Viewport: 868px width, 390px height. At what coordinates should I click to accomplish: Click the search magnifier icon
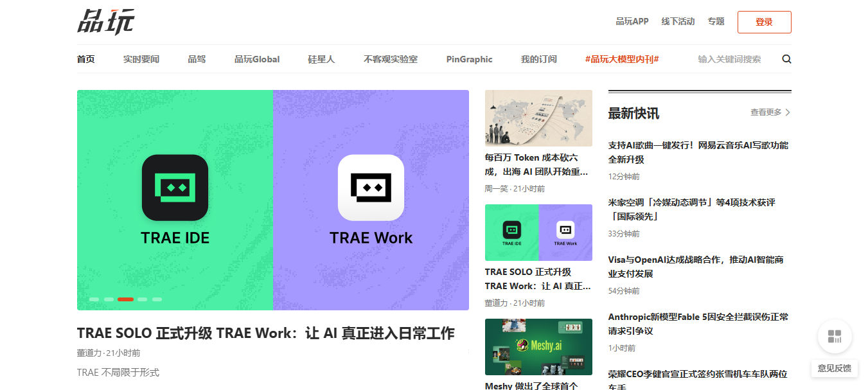[786, 59]
